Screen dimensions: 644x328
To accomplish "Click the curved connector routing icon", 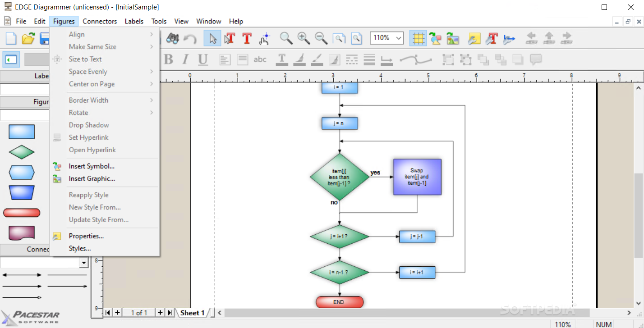I will tap(416, 59).
